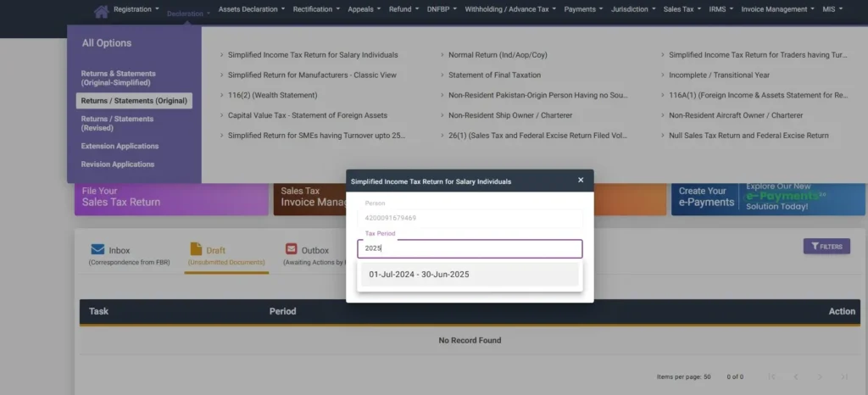Change Items per page value 50
868x395 pixels.
tap(707, 376)
